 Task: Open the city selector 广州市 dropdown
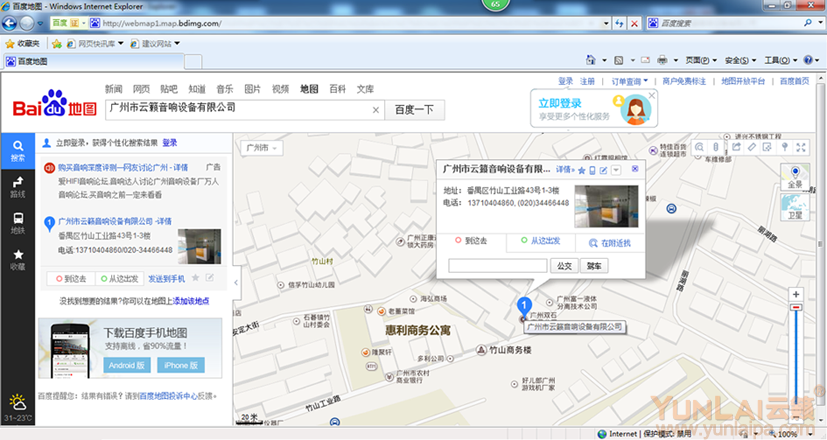point(262,148)
